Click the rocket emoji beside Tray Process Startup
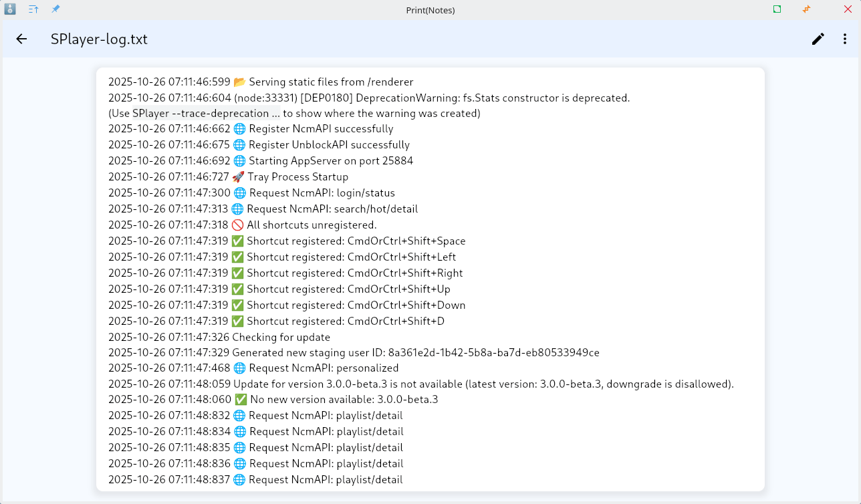Viewport: 861px width, 504px height. pyautogui.click(x=239, y=177)
